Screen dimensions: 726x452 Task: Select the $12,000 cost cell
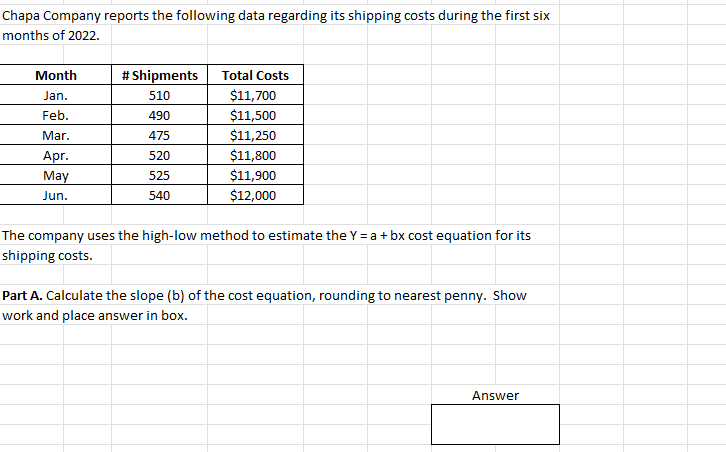pyautogui.click(x=255, y=195)
